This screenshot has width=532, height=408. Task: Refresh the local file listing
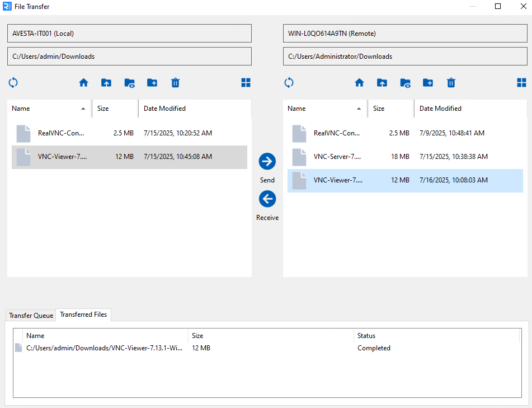click(13, 82)
